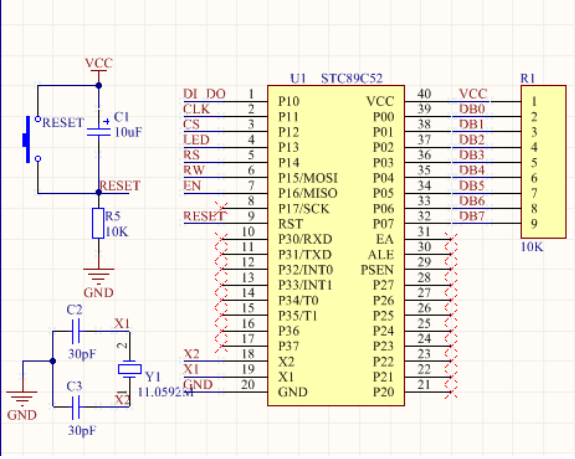The height and width of the screenshot is (459, 575).
Task: Click the no-connect cross on pin 8
Action: tap(221, 208)
